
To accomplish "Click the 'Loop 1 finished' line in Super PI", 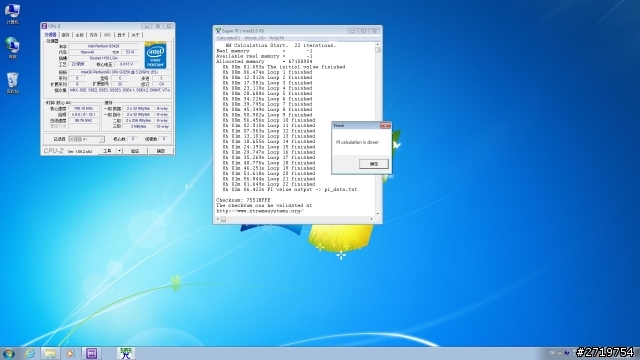I will pyautogui.click(x=267, y=72).
